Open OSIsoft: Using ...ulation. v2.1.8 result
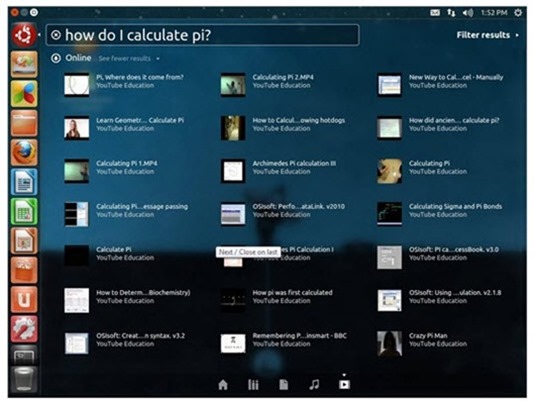Screen dimensions: 534x401 tap(439, 300)
